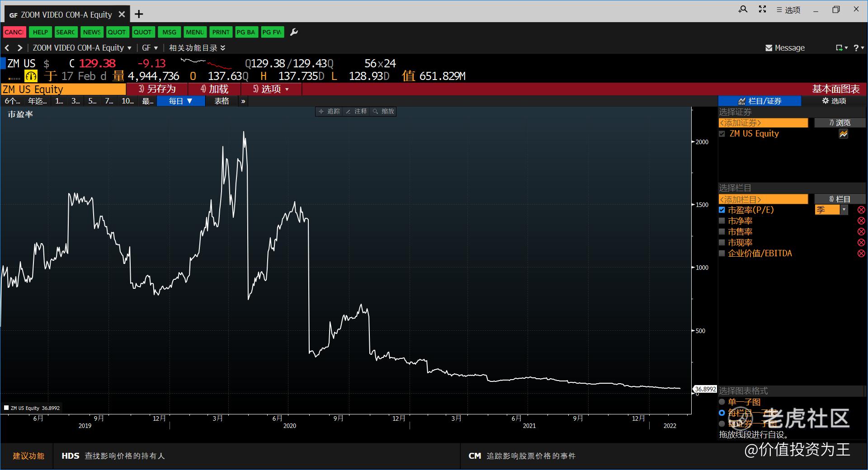Enable the 市售率 checkbox

tap(722, 232)
